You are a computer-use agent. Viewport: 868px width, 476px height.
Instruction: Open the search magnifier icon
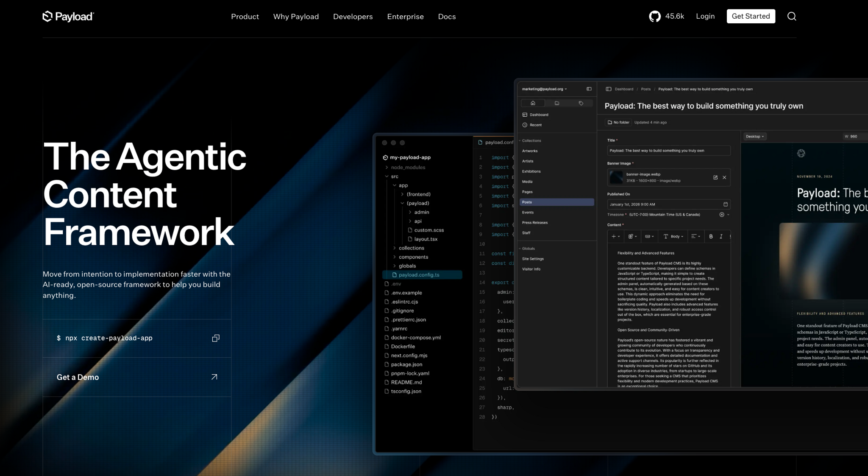click(792, 16)
